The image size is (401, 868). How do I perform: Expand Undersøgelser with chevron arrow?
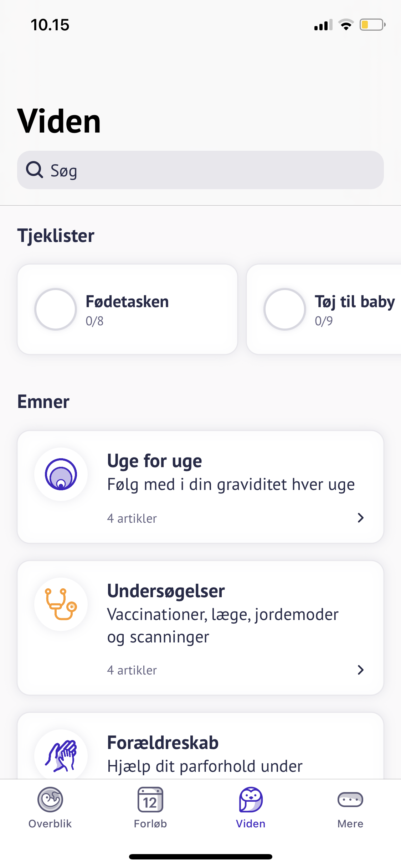[x=361, y=670]
